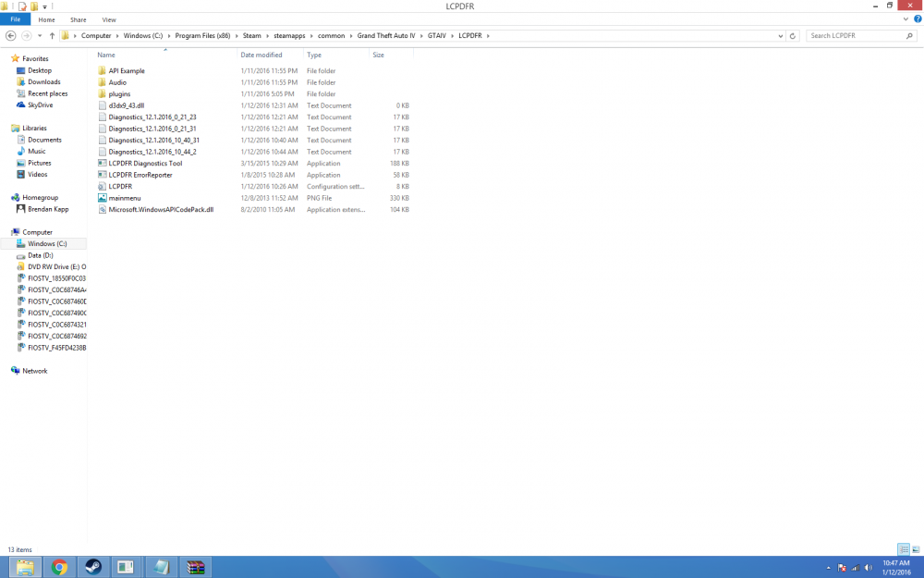Open Pictures library
Viewport: 924px width, 578px height.
click(x=40, y=163)
